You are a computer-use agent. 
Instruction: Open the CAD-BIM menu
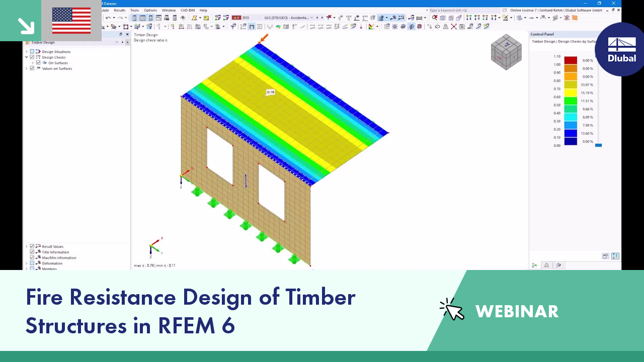(x=187, y=10)
